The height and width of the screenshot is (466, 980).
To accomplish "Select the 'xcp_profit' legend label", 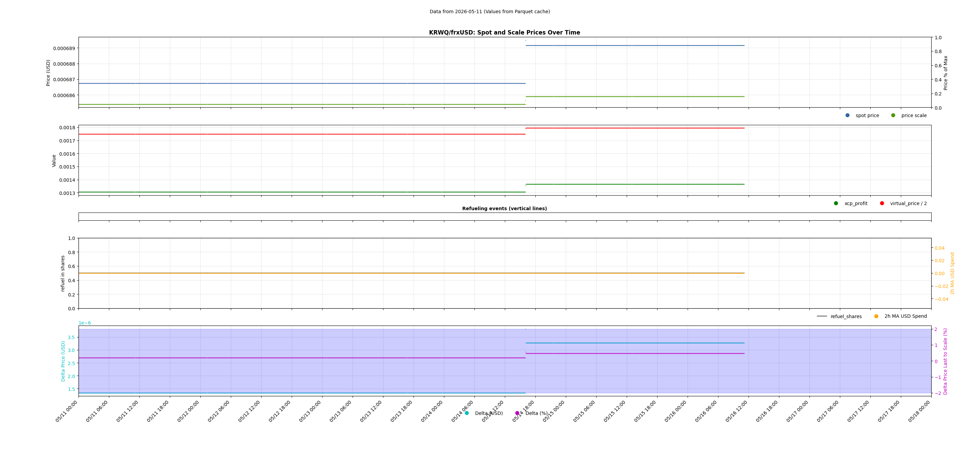I will [856, 203].
